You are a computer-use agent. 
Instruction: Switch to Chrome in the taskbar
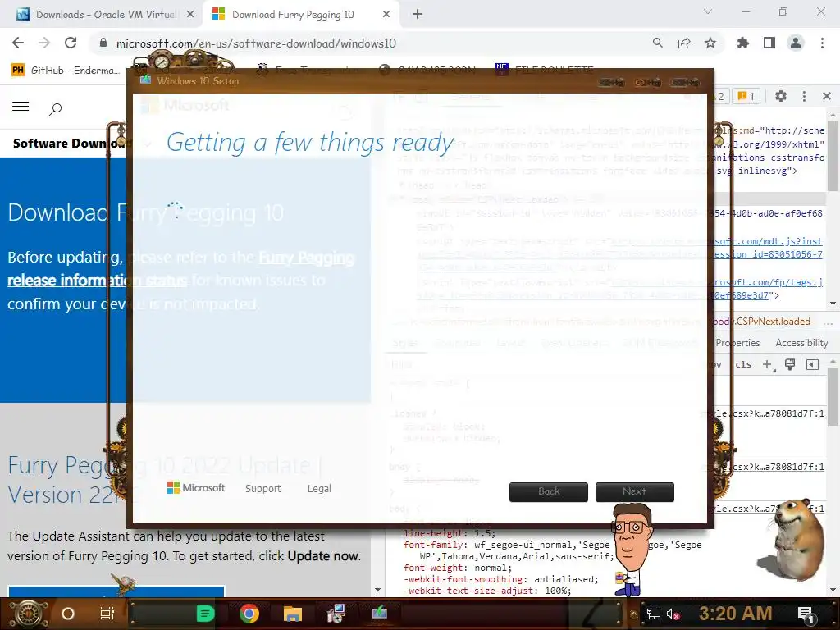click(x=249, y=614)
